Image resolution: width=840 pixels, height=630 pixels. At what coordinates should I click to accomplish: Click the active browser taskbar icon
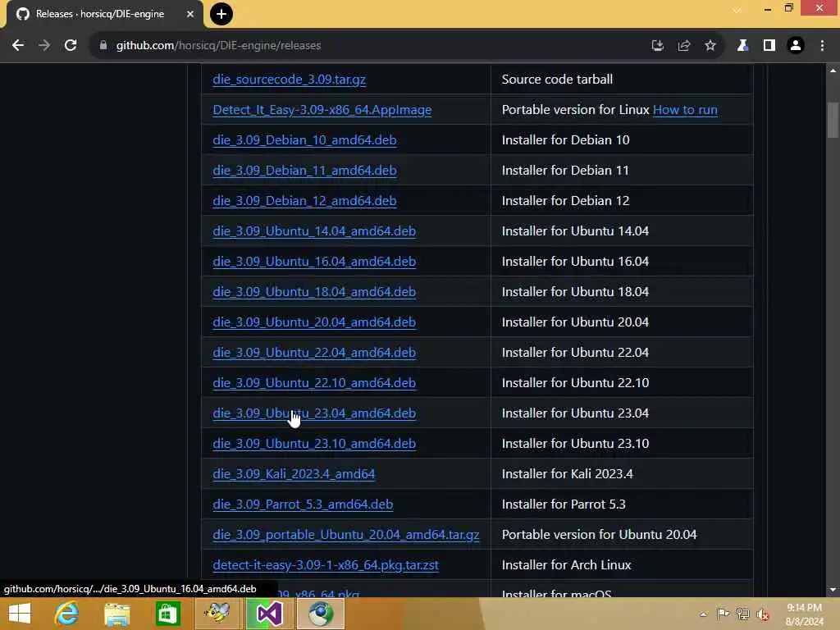click(320, 614)
